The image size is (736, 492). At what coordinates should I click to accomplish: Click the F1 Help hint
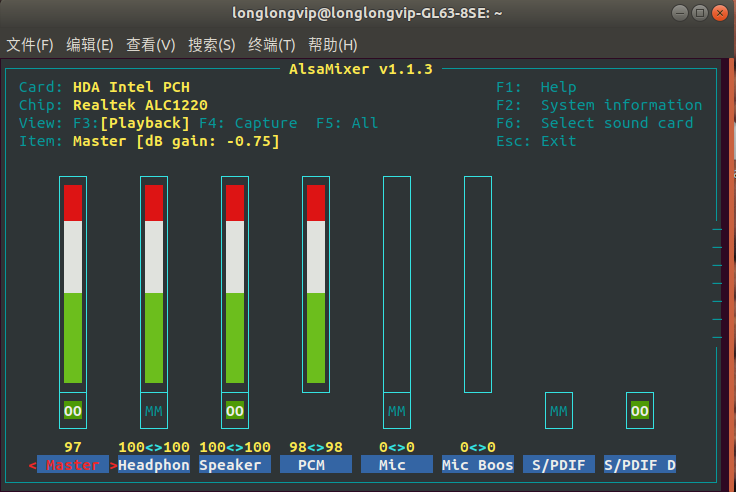536,87
